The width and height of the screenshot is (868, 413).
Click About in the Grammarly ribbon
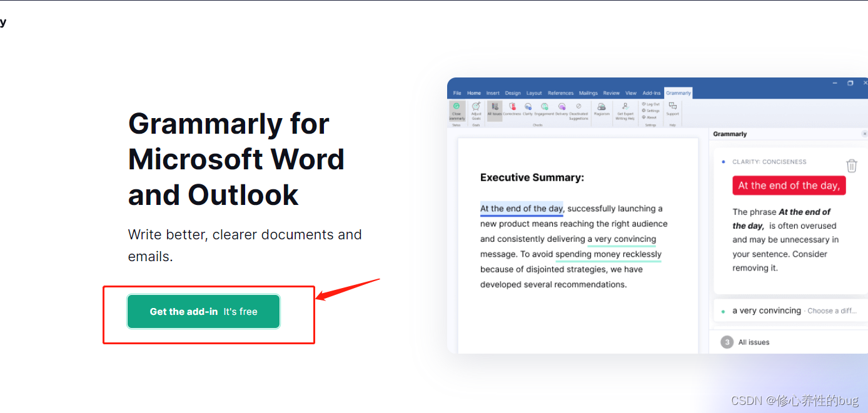(649, 117)
